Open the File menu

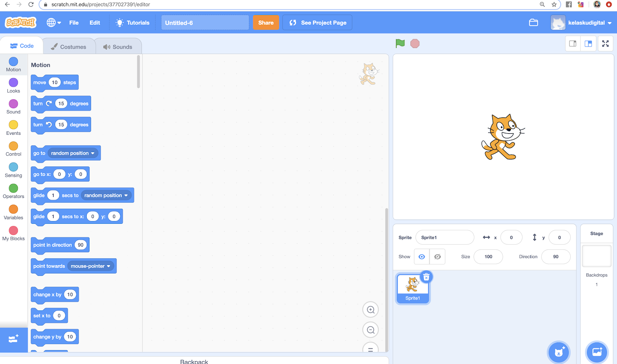[74, 23]
